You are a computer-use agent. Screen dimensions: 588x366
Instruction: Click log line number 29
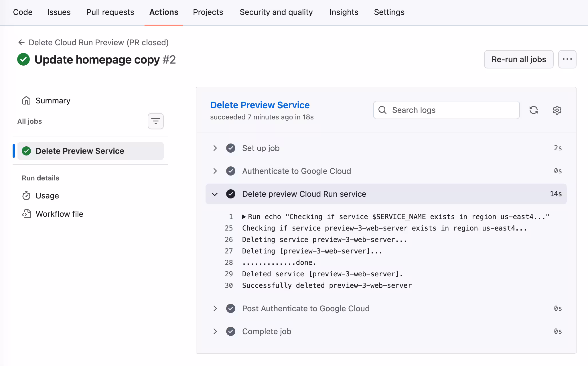coord(229,274)
